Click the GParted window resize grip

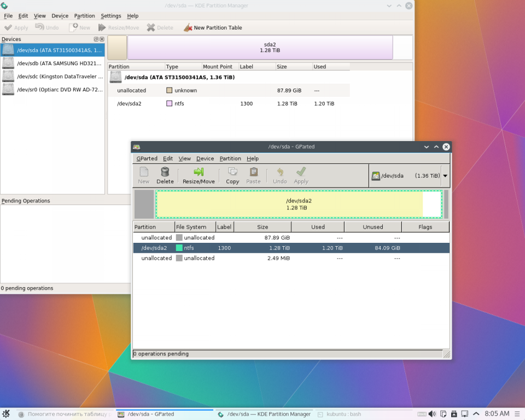447,354
